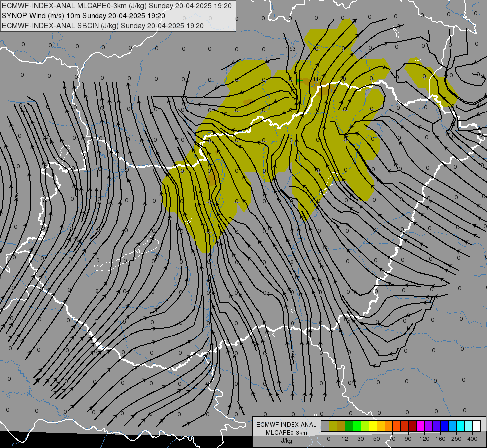Click the 193 value on the map
The width and height of the screenshot is (487, 448).
coord(291,49)
